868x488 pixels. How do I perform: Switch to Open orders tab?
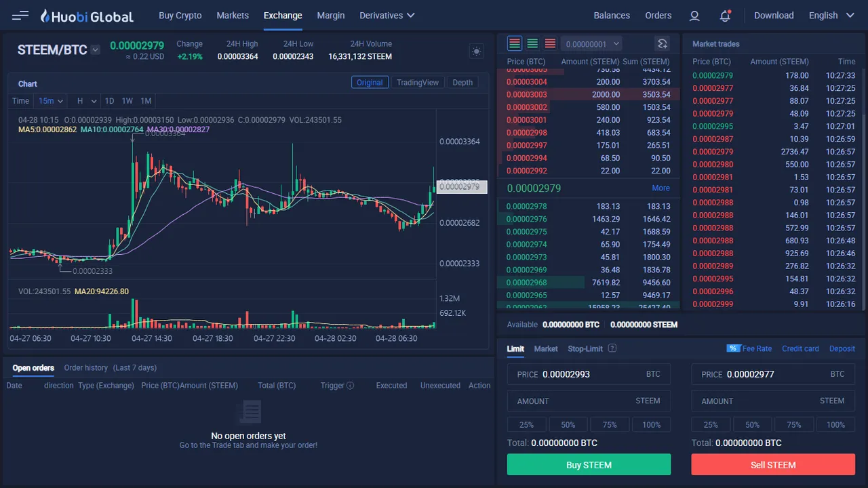(33, 367)
